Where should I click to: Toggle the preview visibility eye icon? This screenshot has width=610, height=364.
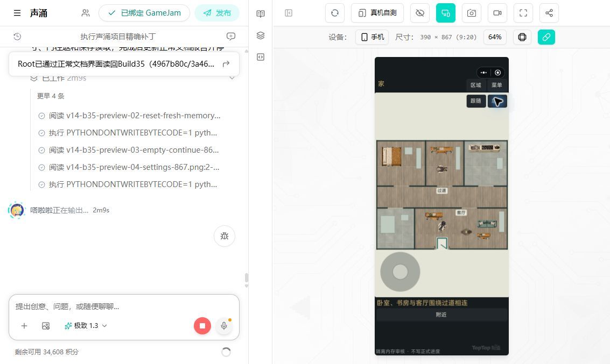click(x=420, y=13)
